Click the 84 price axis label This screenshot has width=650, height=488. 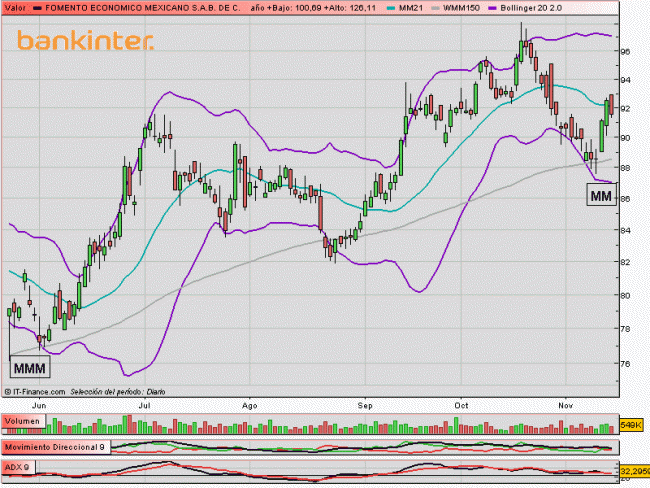(625, 230)
